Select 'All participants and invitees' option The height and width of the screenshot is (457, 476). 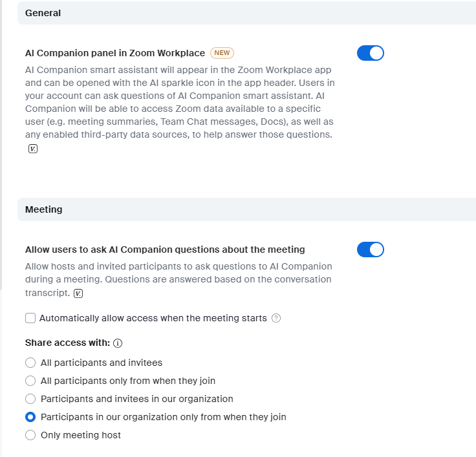(30, 363)
